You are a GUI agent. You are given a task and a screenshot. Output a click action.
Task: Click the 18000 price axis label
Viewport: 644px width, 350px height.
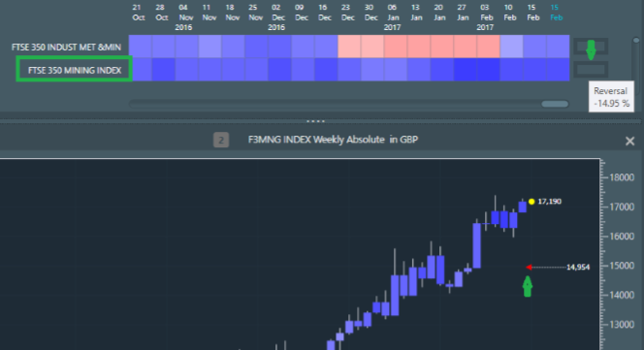pyautogui.click(x=622, y=177)
